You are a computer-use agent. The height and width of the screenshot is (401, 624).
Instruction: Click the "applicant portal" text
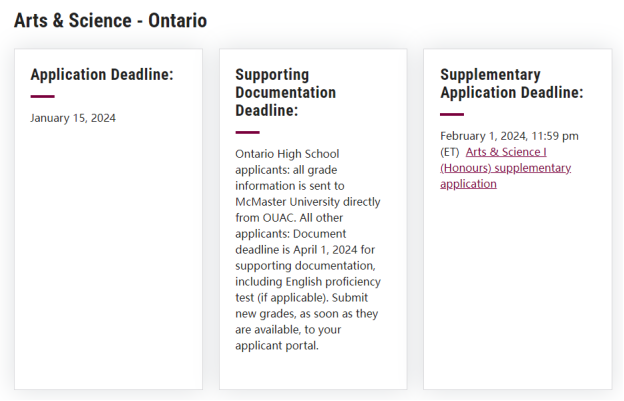pyautogui.click(x=276, y=346)
